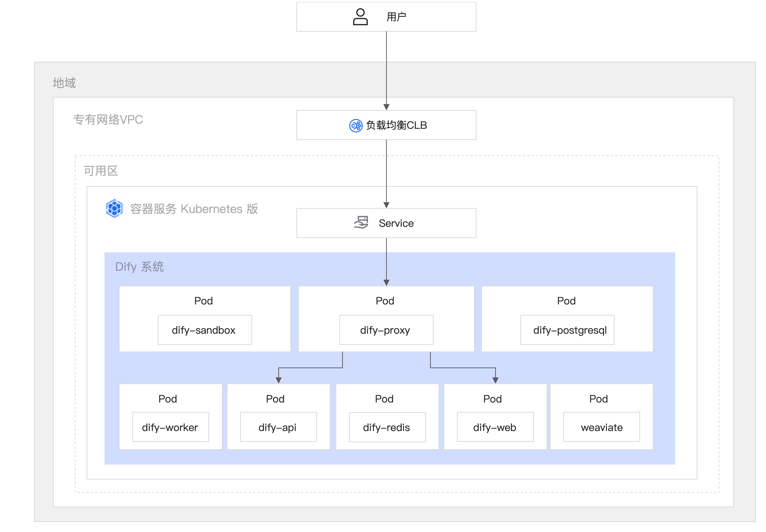The width and height of the screenshot is (766, 532).
Task: Click the Pod label above weaviate
Action: (598, 399)
